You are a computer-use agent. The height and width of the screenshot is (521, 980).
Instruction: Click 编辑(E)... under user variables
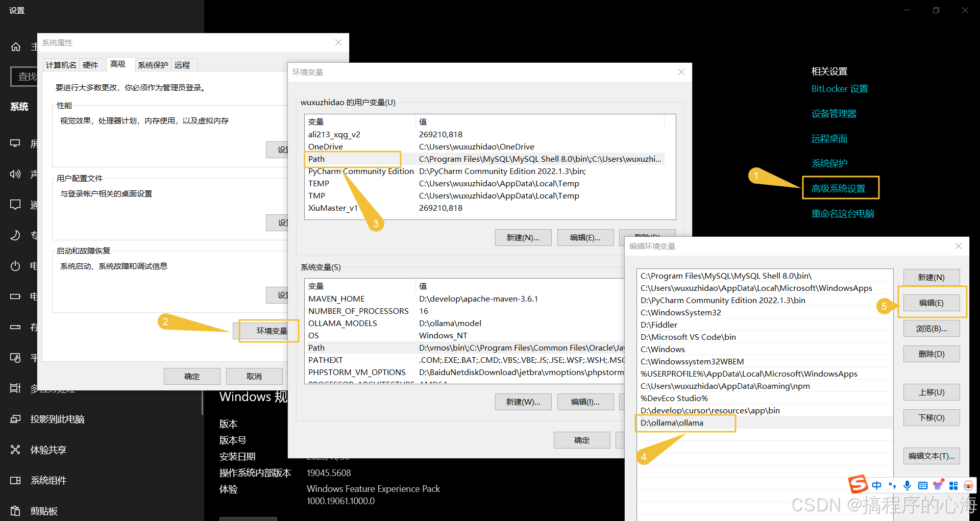(585, 237)
